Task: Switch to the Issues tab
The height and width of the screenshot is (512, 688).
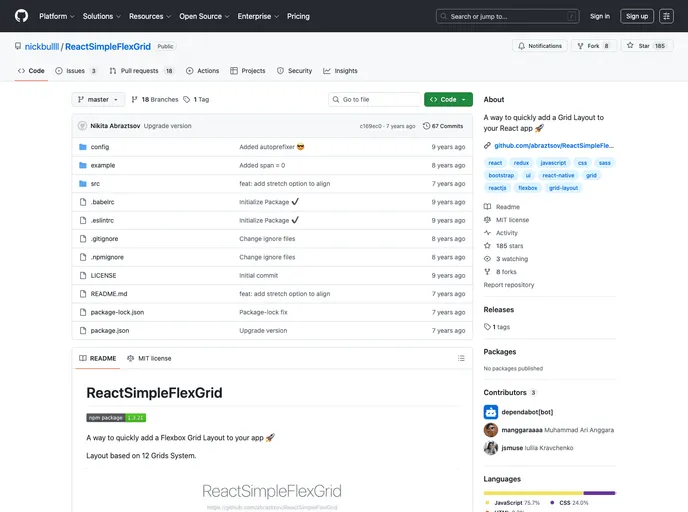Action: point(75,71)
